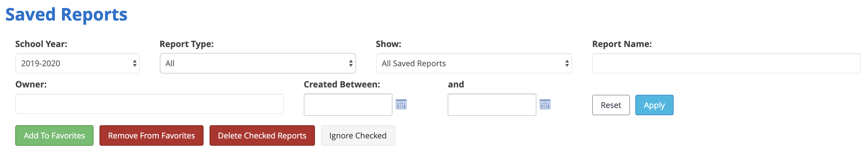This screenshot has width=868, height=157.
Task: Click the green Add To Favorites button
Action: tap(54, 135)
